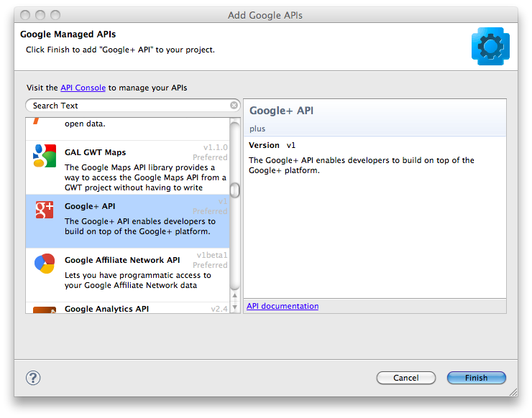Clear the search text field

coord(234,106)
